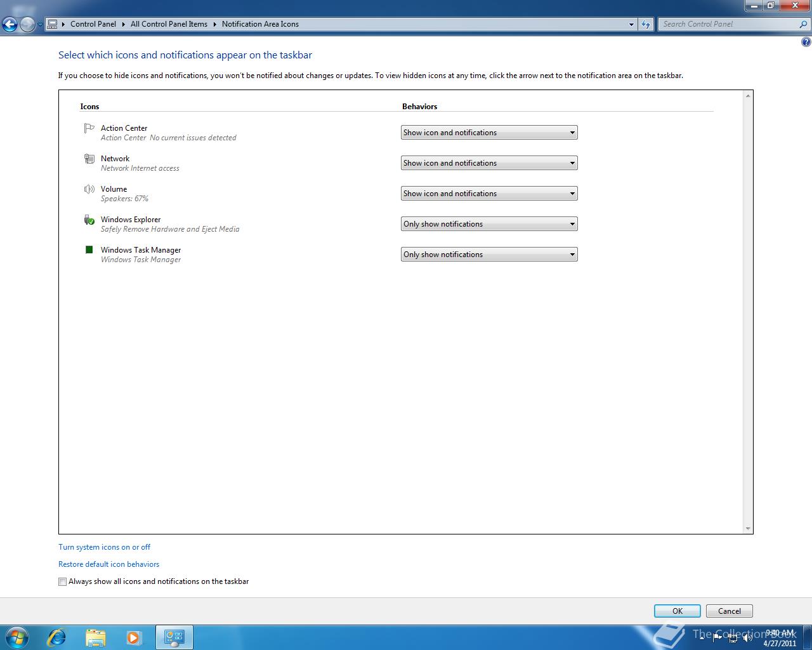Open Internet Explorer from the taskbar
The width and height of the screenshot is (812, 650).
pos(56,637)
